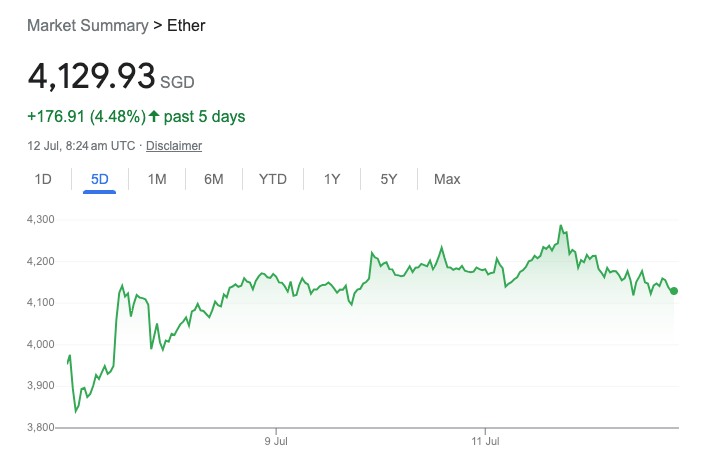The height and width of the screenshot is (451, 704).
Task: Click the 4,129.93 price value
Action: [92, 76]
